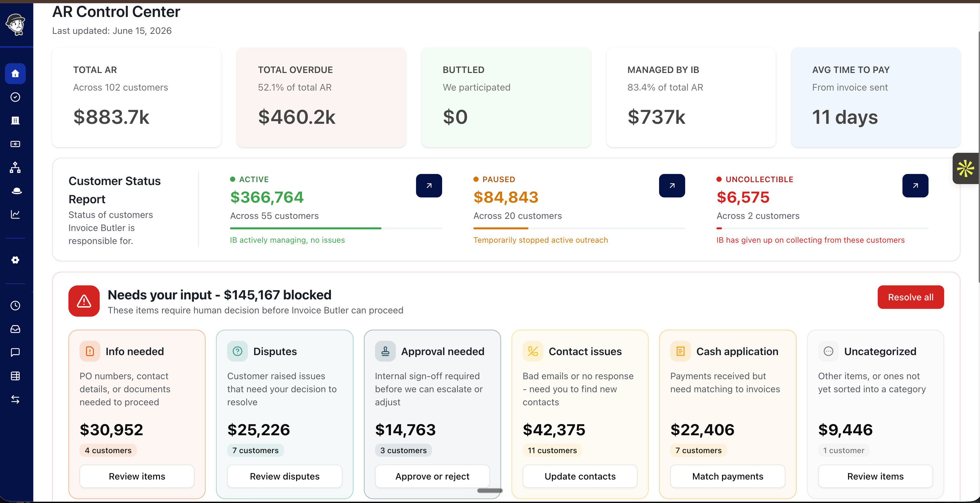Screen dimensions: 980x503
Task: Click the Info needed document icon
Action: (x=90, y=351)
